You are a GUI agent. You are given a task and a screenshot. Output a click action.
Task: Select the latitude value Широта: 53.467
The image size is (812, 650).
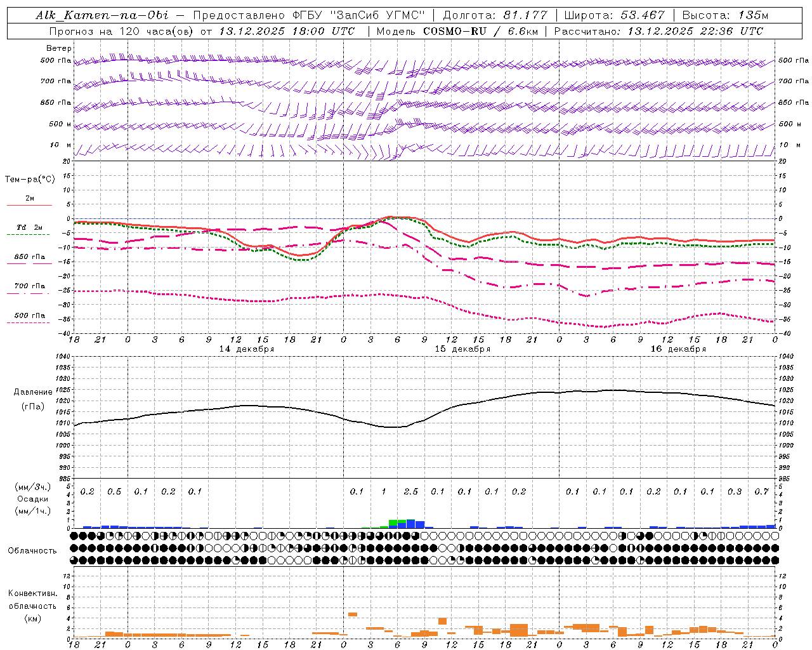click(x=615, y=15)
